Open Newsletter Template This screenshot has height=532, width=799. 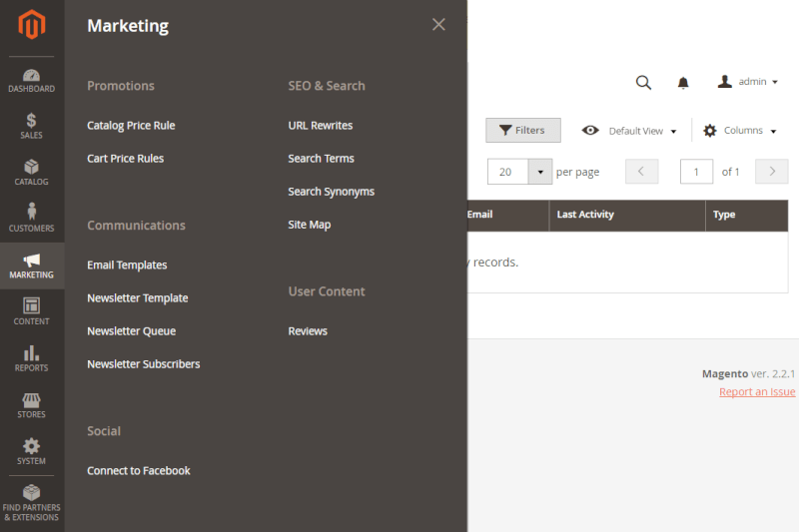click(x=138, y=298)
